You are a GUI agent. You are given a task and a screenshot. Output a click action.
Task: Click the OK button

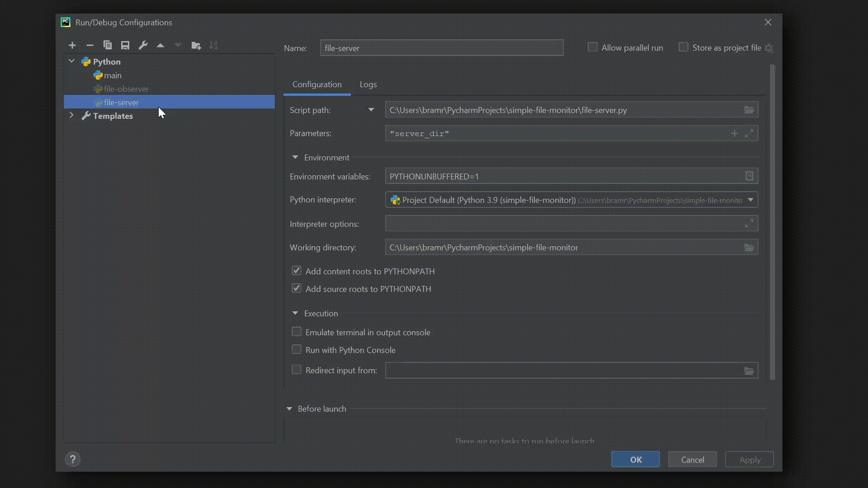635,460
